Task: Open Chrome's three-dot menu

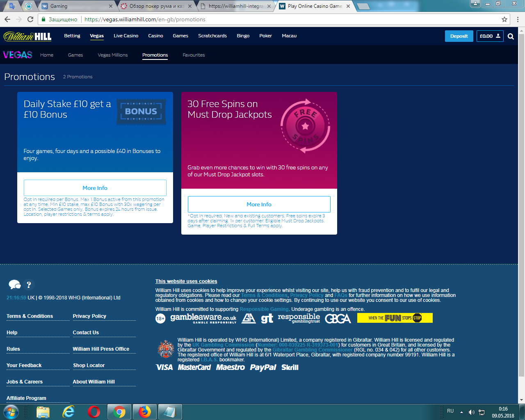Action: point(518,19)
